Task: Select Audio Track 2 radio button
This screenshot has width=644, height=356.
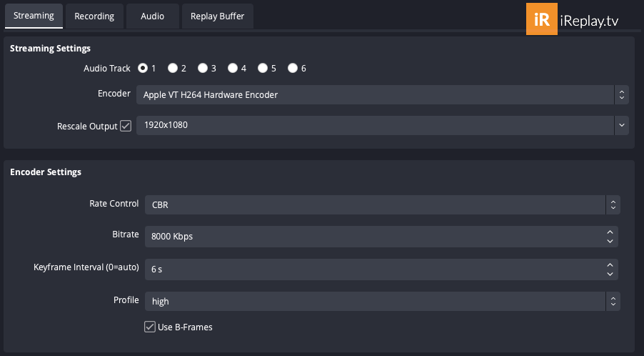Action: click(x=173, y=68)
